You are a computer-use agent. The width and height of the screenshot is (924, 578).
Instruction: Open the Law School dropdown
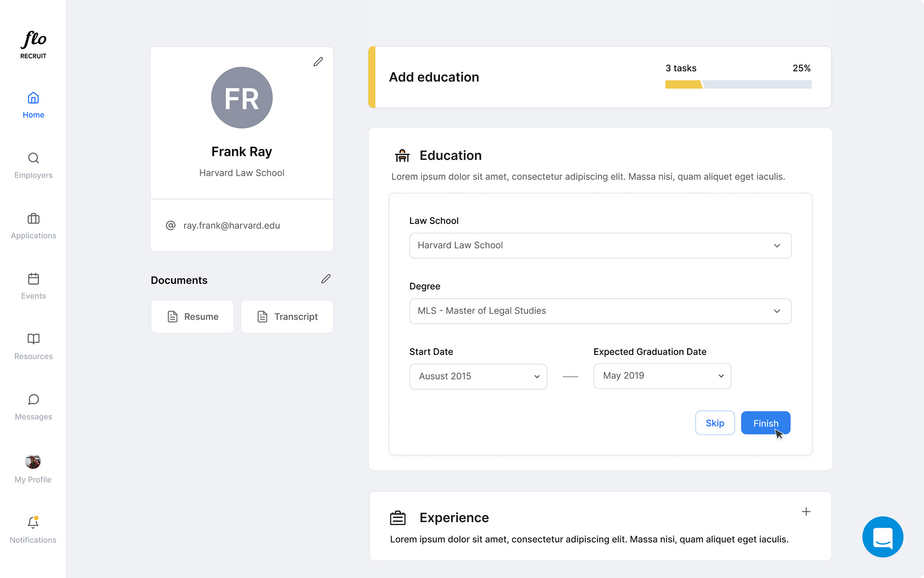click(600, 246)
